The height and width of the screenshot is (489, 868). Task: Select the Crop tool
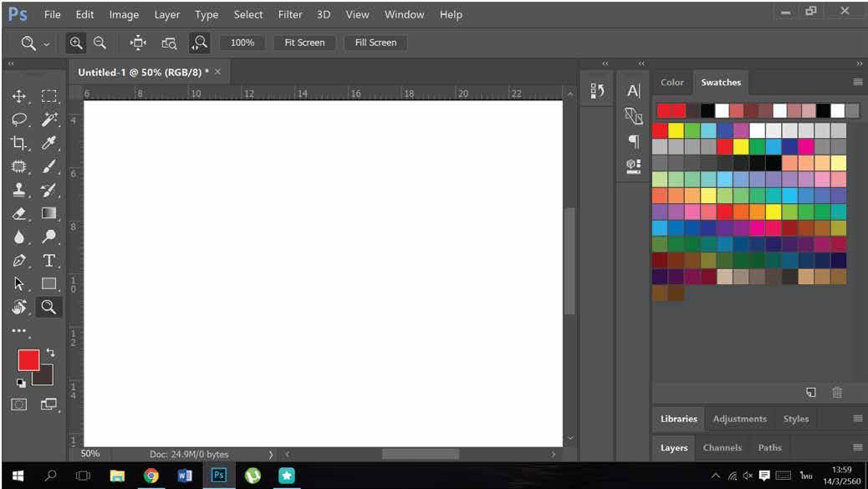coord(19,143)
